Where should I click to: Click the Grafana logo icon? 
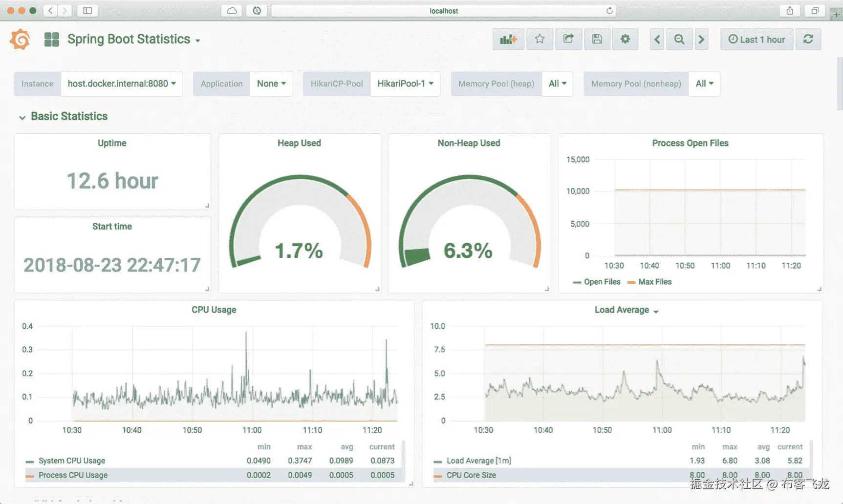coord(20,39)
